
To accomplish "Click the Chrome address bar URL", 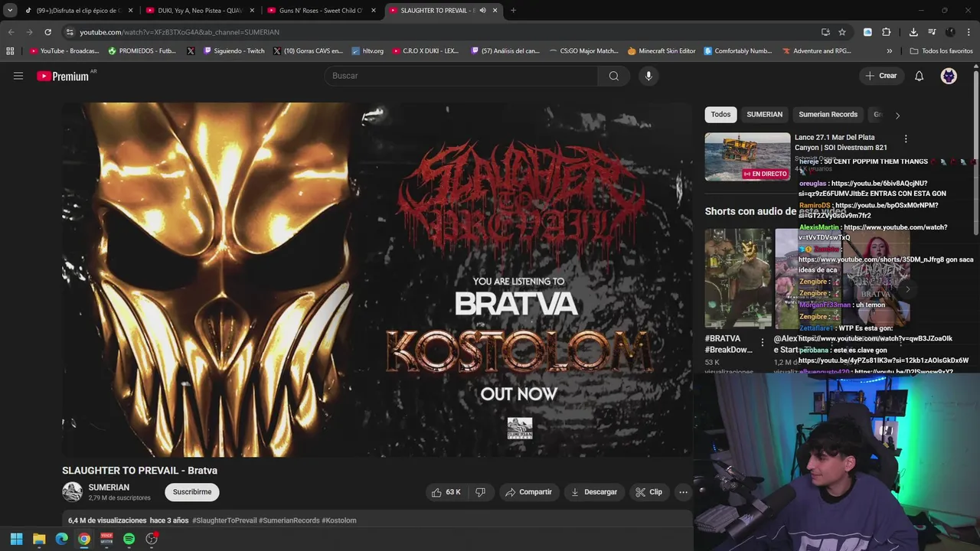I will click(x=179, y=32).
